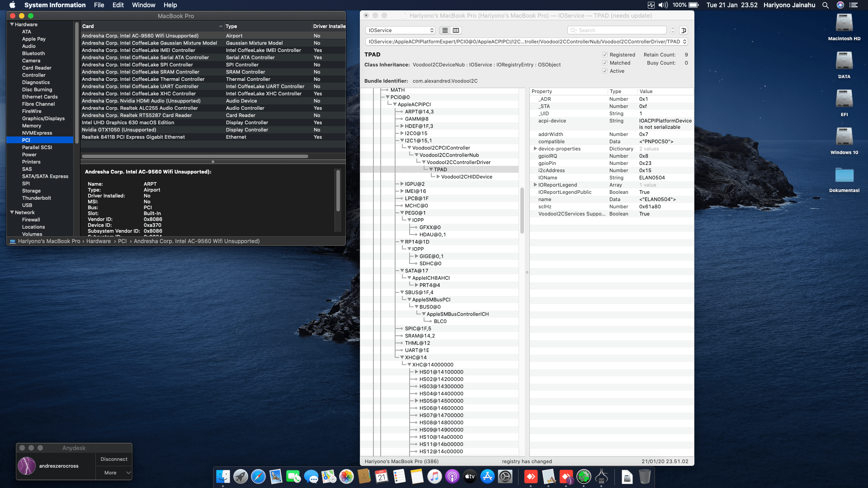Click the horizontal scrollbar under card table

195,156
